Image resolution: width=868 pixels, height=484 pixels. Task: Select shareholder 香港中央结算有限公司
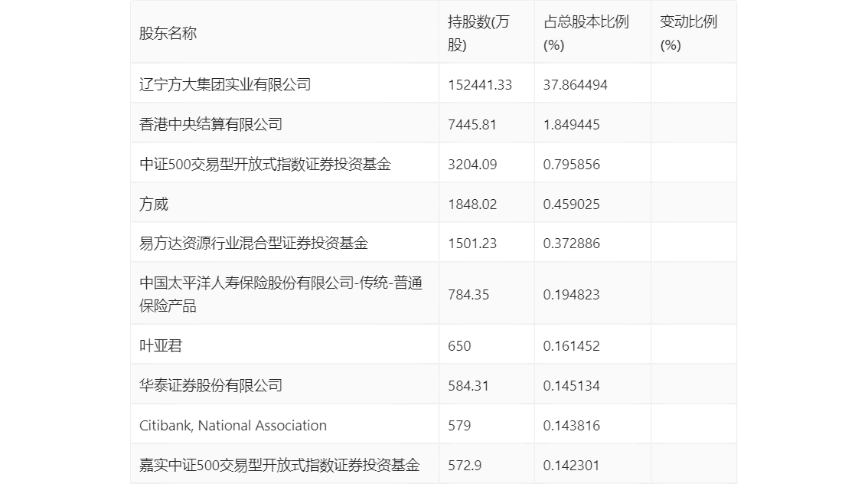tap(210, 125)
